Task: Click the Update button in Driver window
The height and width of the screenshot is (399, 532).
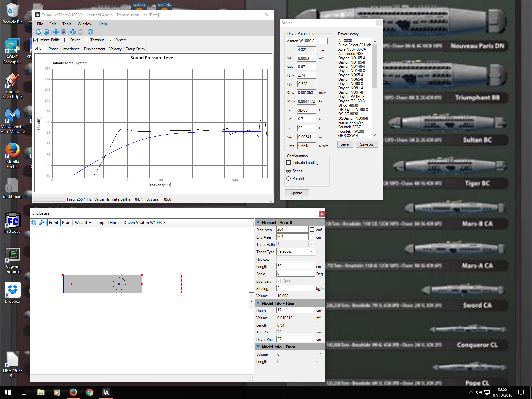Action: click(297, 193)
